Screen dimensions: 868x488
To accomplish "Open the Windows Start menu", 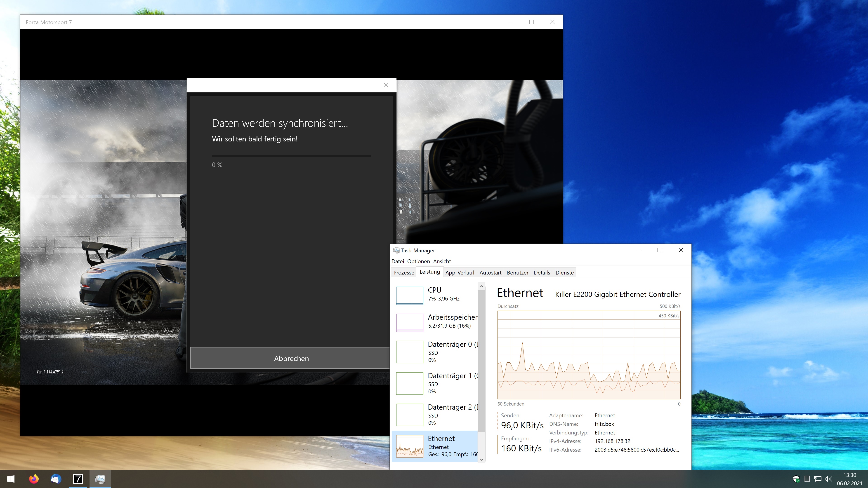I will (x=11, y=479).
